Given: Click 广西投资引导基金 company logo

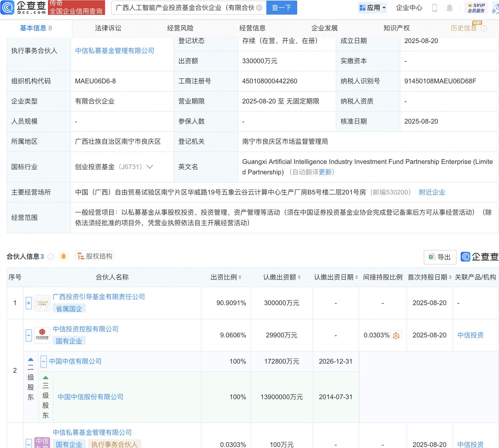Looking at the screenshot, I should [x=42, y=303].
